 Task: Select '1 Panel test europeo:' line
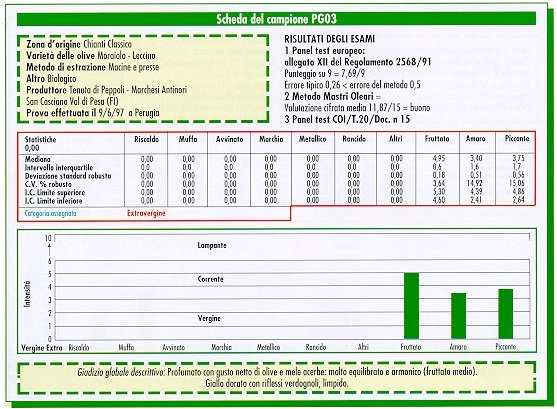[324, 50]
